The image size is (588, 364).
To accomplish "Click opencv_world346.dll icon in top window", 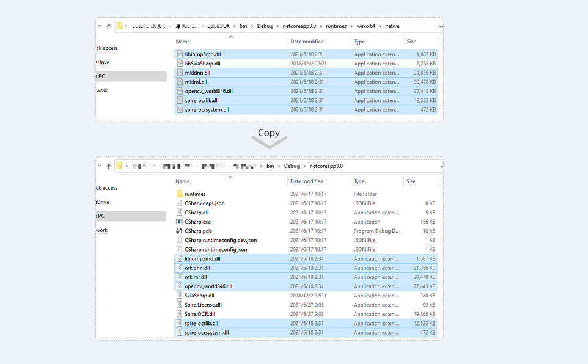I will click(180, 91).
